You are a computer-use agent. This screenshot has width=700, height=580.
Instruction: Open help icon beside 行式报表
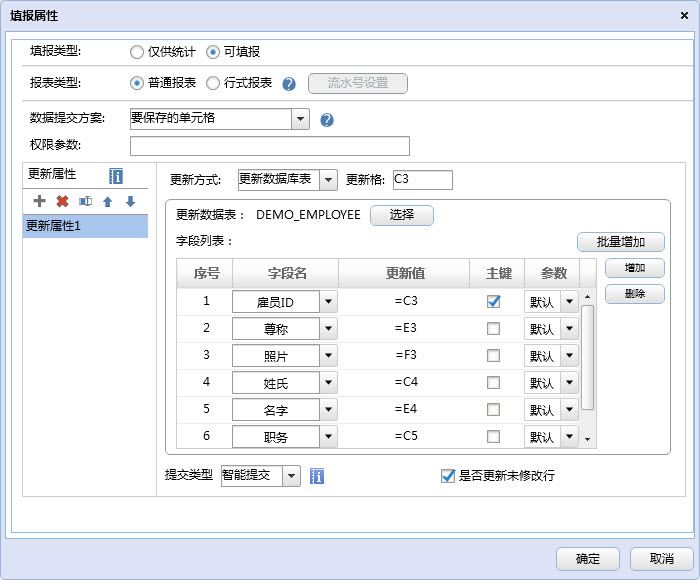tap(289, 83)
